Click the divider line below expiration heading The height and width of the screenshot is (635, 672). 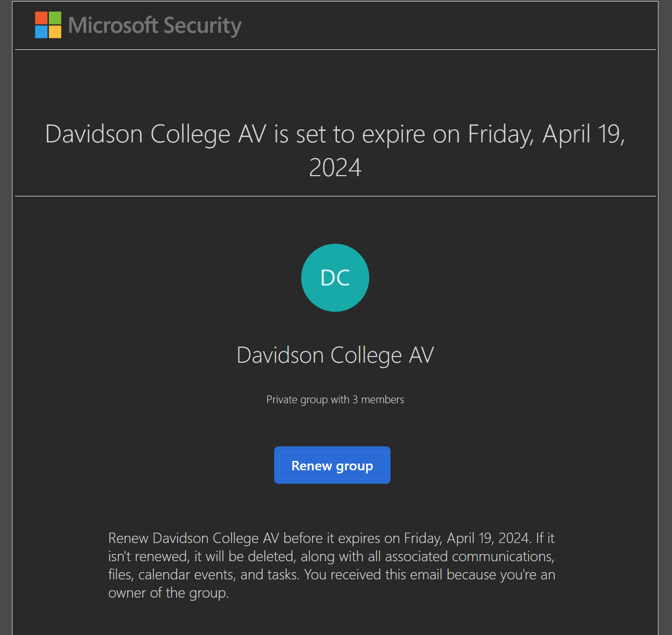[x=335, y=196]
